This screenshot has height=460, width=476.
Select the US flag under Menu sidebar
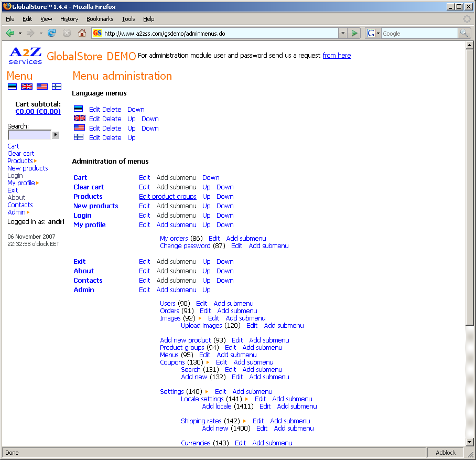42,87
